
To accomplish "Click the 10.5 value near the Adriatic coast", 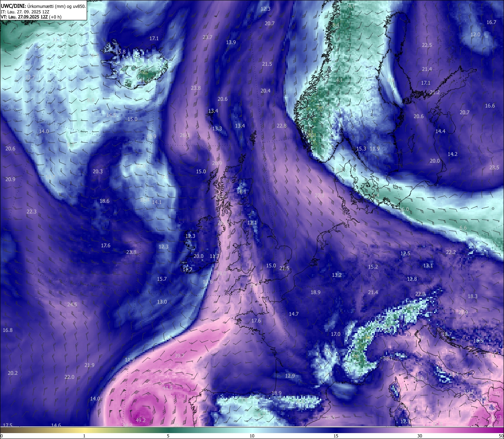I will (478, 341).
